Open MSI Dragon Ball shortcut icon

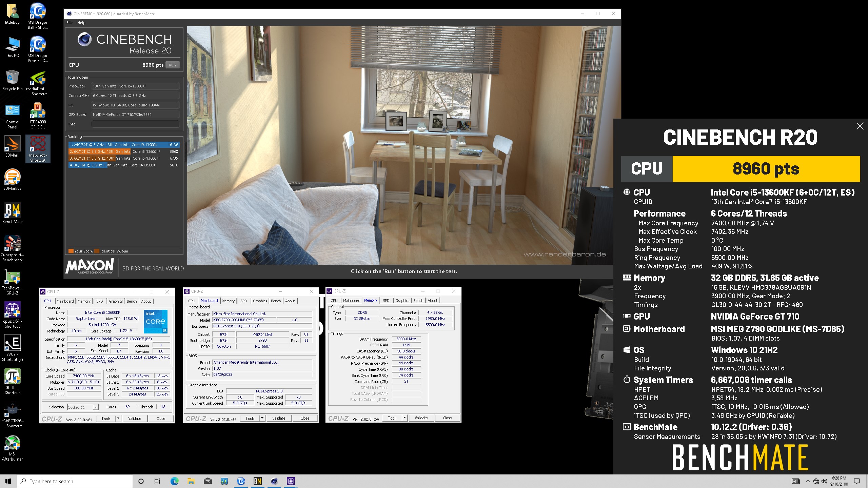point(38,16)
